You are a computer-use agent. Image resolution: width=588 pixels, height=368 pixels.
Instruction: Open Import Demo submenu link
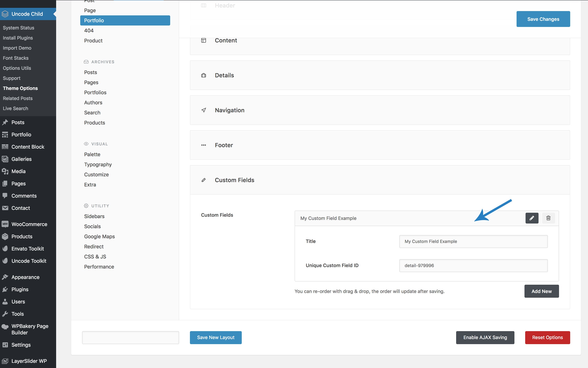click(x=17, y=48)
